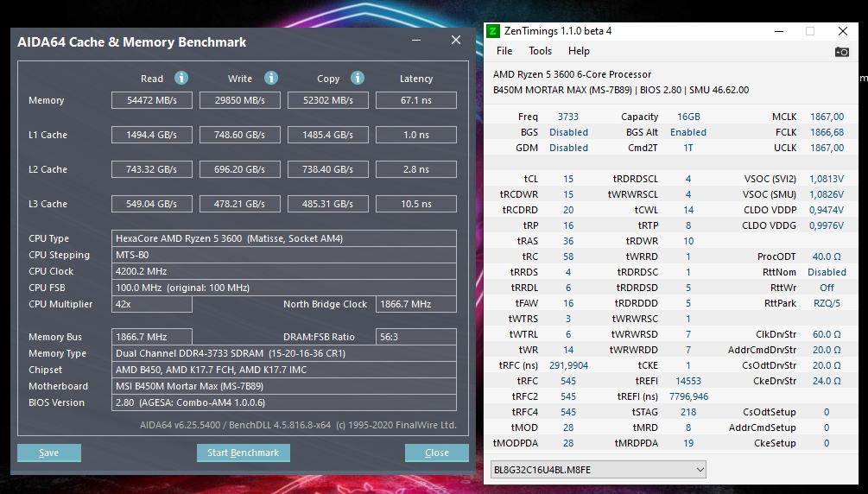Viewport: 868px width, 494px height.
Task: Click the ClkDrvStr value 60.0 Ω
Action: tap(827, 334)
